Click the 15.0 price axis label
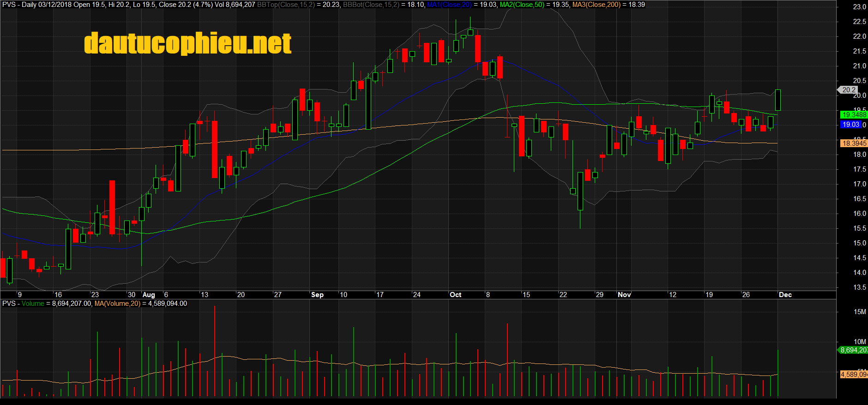Image resolution: width=868 pixels, height=405 pixels. 859,243
